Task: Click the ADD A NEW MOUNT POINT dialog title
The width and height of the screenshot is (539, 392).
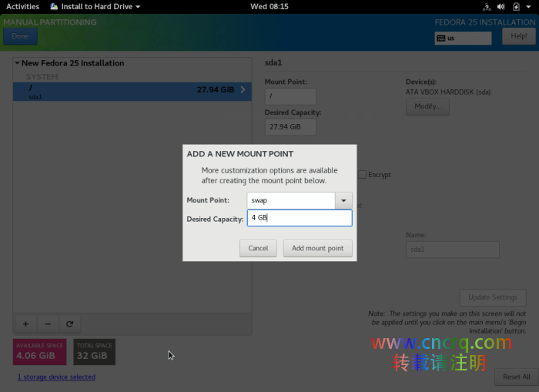Action: pyautogui.click(x=240, y=154)
